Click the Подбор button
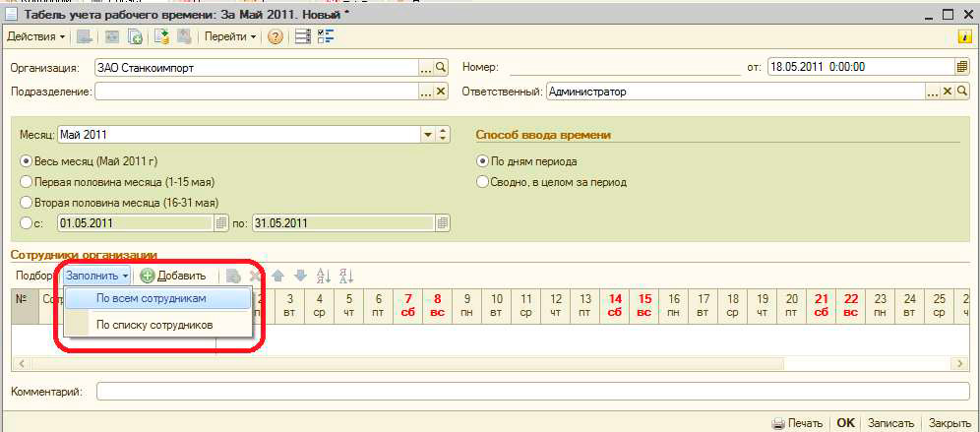 tap(34, 276)
